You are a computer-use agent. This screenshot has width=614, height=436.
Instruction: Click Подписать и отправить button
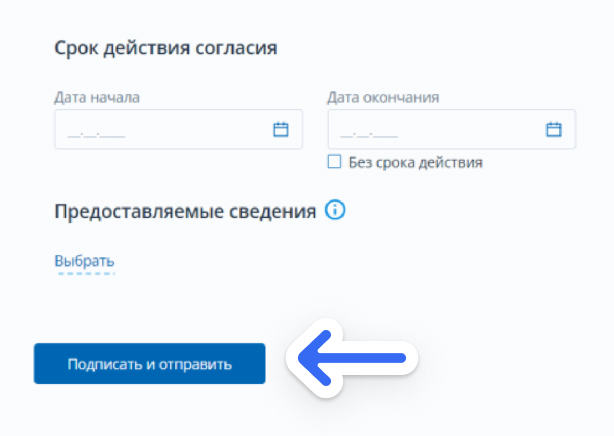150,364
